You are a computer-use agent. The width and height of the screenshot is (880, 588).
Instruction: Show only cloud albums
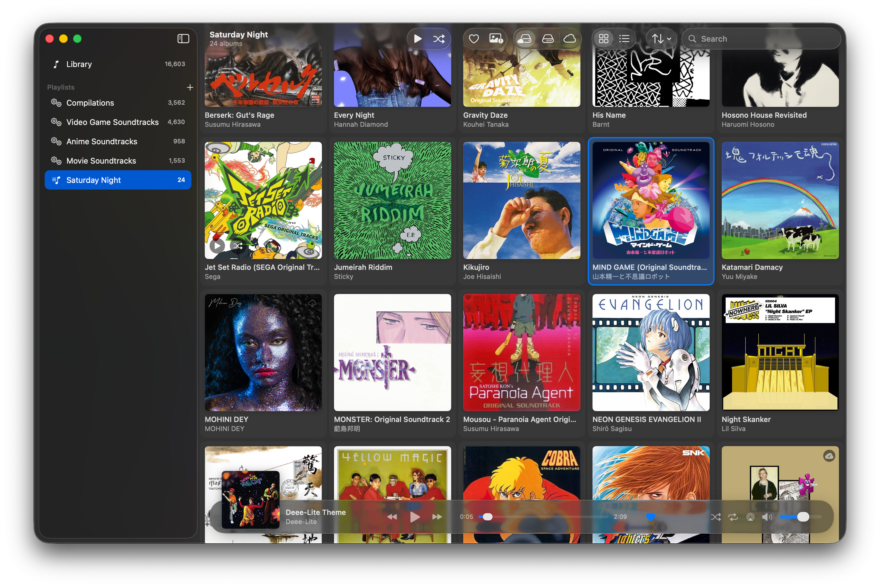(x=570, y=39)
